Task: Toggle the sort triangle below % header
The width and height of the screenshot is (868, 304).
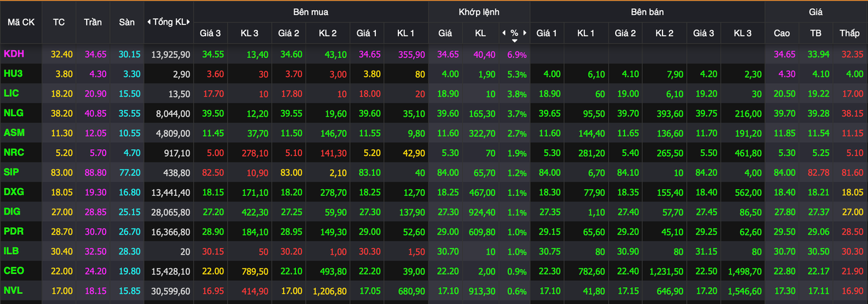Action: tap(515, 41)
